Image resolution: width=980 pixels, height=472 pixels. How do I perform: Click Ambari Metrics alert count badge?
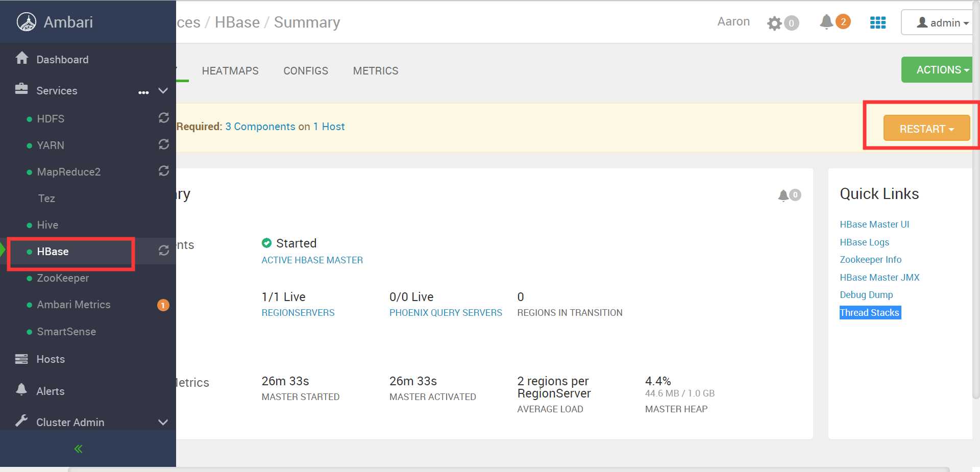coord(163,305)
